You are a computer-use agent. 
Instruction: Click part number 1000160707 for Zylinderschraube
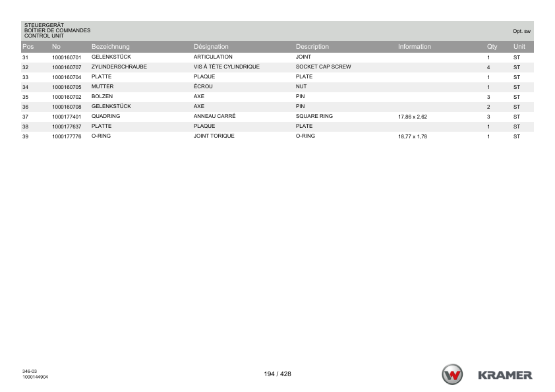click(x=66, y=67)
